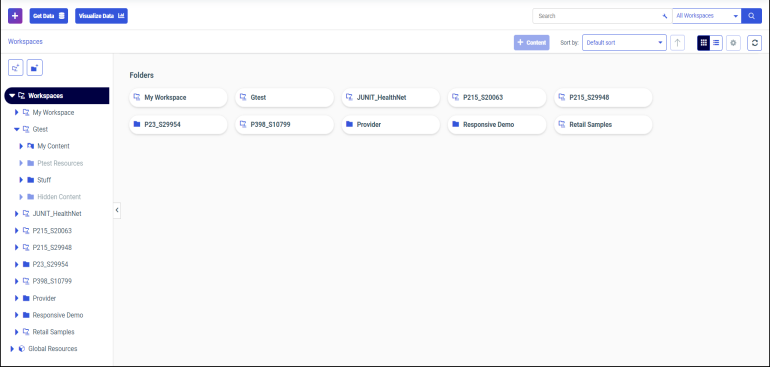Viewport: 770px width, 367px height.
Task: Open the P398_S10799 folder card
Action: point(284,124)
